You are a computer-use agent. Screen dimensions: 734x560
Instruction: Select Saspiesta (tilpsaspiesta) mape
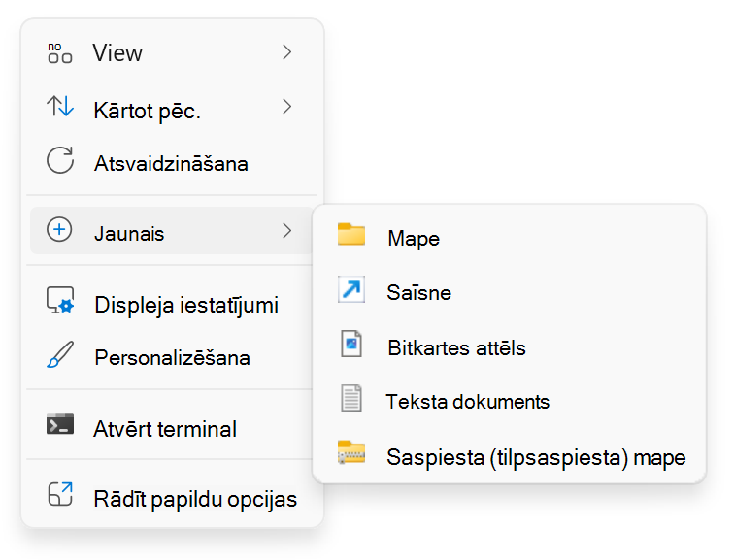510,456
